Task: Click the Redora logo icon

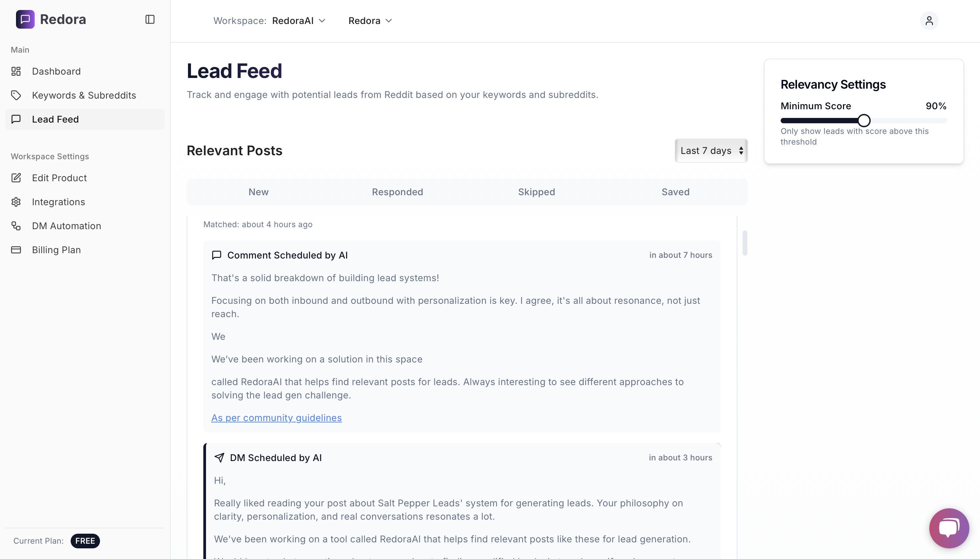Action: pyautogui.click(x=25, y=19)
